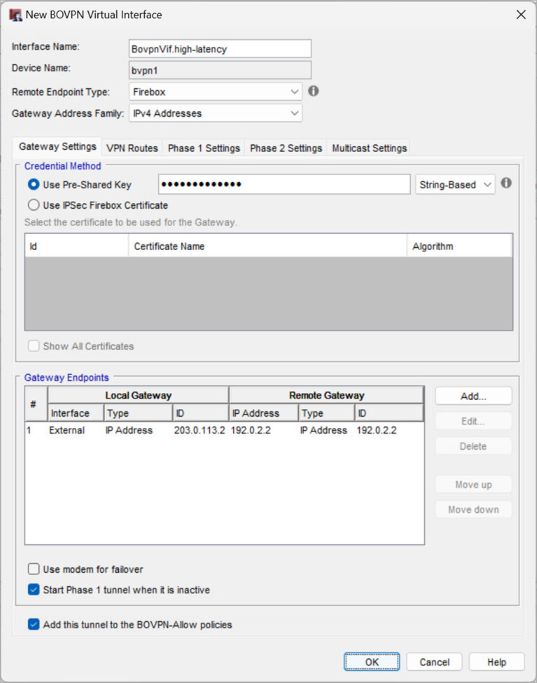
Task: Toggle Show All Certificates checkbox
Action: point(34,346)
